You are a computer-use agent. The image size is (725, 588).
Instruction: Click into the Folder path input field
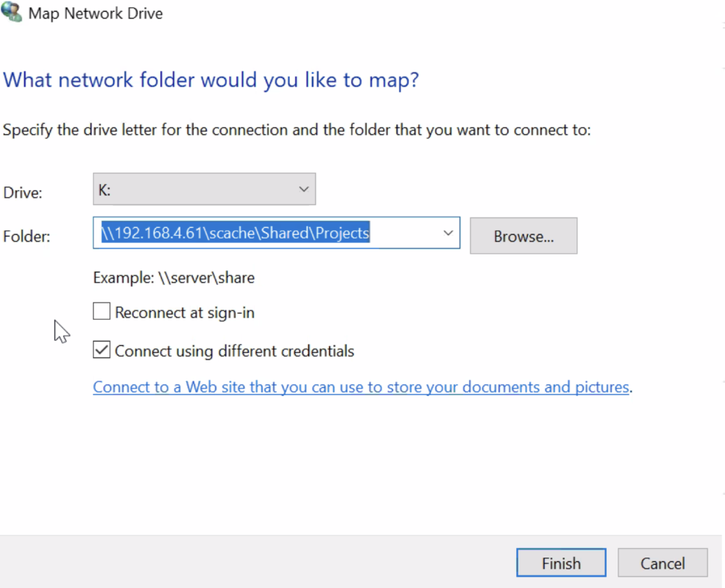276,233
